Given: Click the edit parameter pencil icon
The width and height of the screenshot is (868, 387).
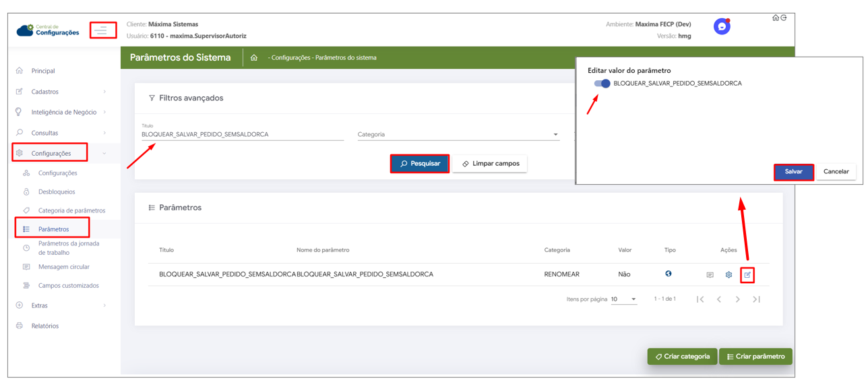Looking at the screenshot, I should point(747,275).
